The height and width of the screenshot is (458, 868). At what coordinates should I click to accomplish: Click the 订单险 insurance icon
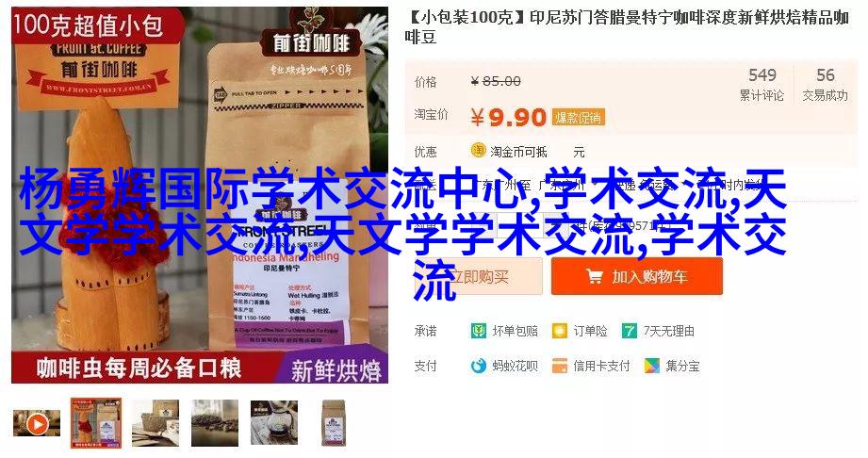tap(560, 331)
